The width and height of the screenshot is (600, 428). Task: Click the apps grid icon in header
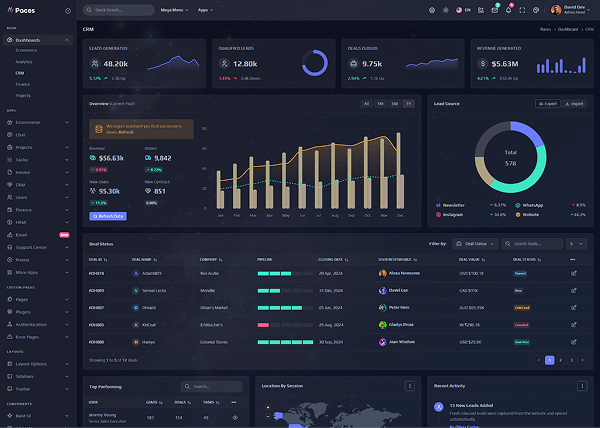click(480, 10)
